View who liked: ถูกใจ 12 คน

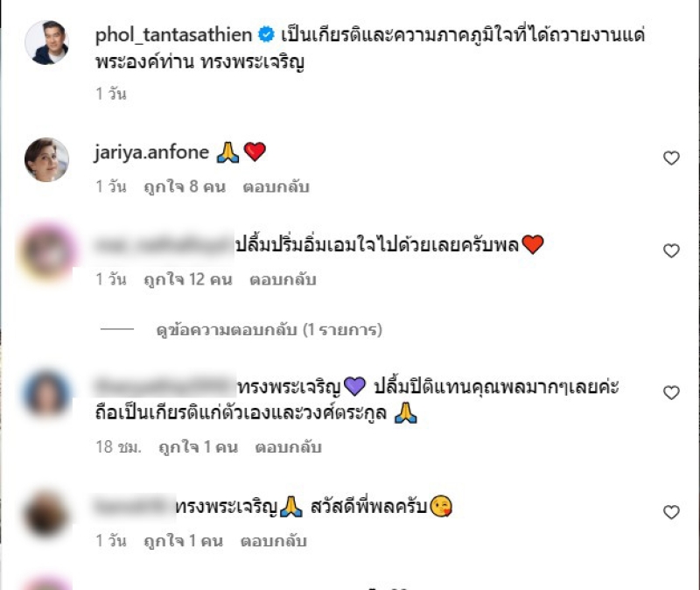click(x=188, y=279)
